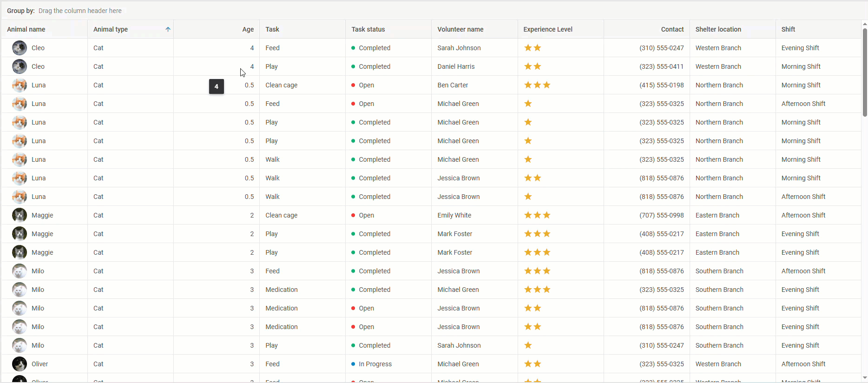Click the vertical scrollbar thumb
This screenshot has height=383, width=868.
coord(864,72)
